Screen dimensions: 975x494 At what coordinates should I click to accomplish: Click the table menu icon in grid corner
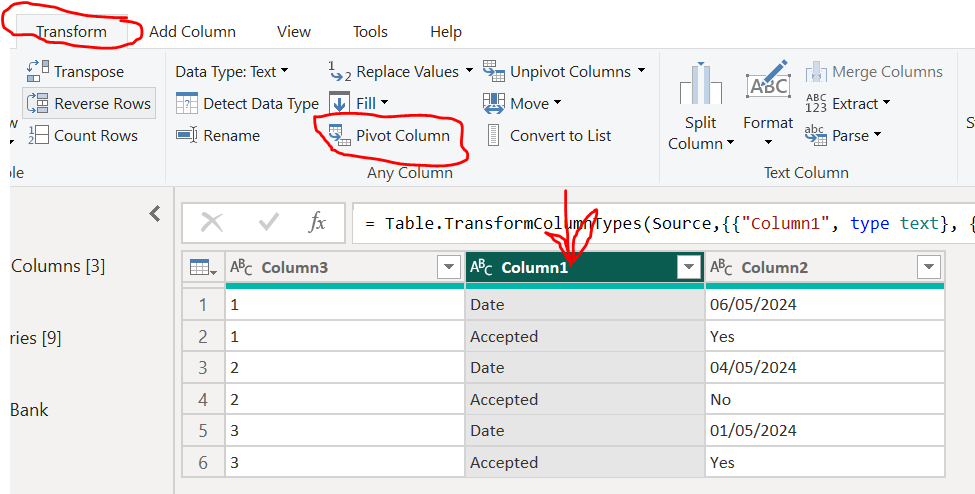pos(203,268)
